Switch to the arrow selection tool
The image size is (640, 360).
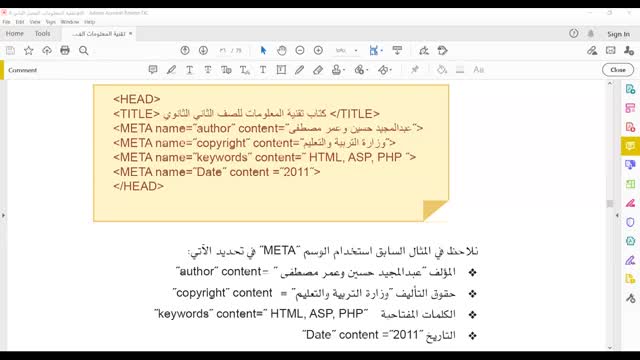[263, 51]
